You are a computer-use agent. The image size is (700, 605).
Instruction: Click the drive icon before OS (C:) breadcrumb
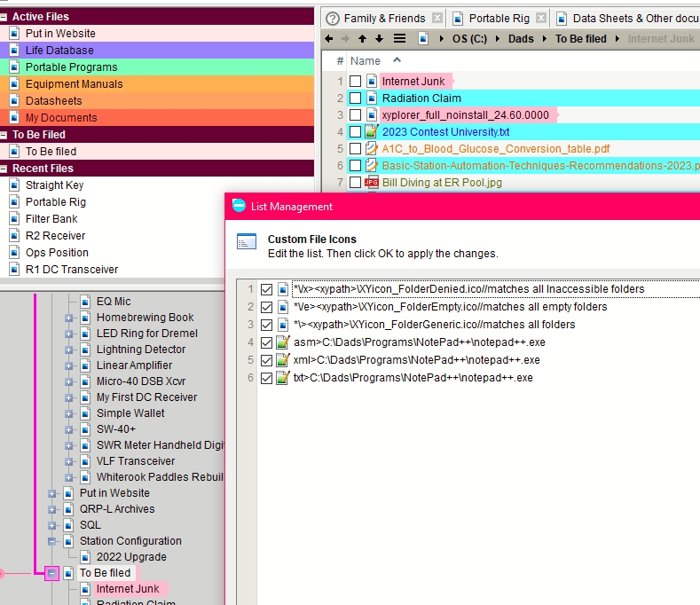pos(423,39)
